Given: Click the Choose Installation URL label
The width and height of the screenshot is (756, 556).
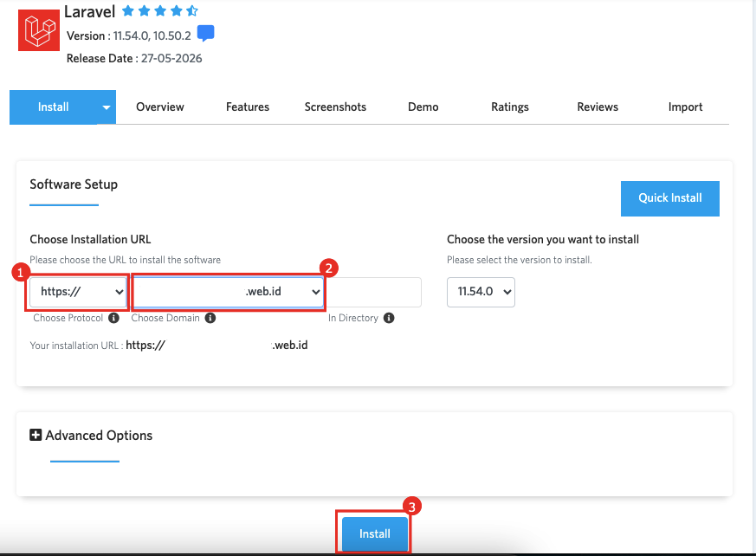Looking at the screenshot, I should point(91,239).
